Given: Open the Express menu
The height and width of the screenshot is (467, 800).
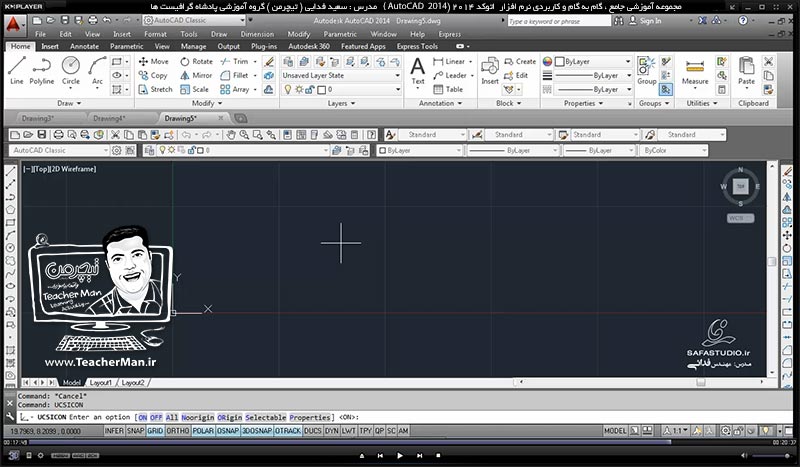Looking at the screenshot, I should pyautogui.click(x=449, y=34).
